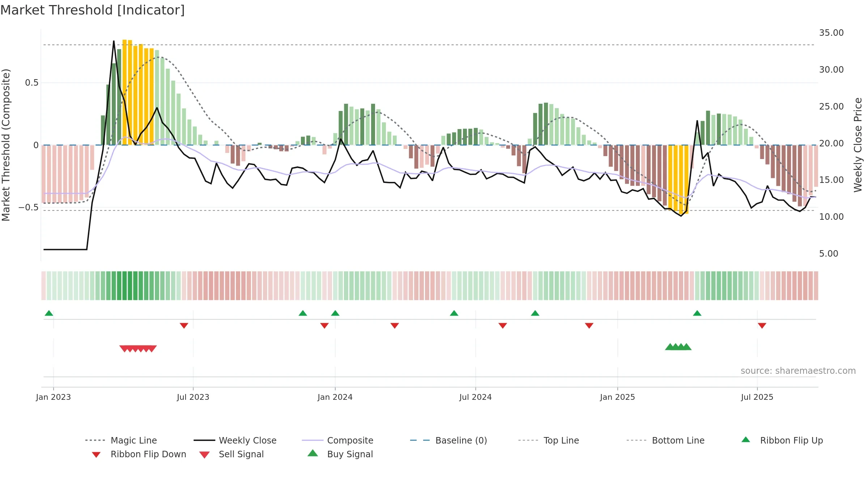Image resolution: width=868 pixels, height=488 pixels.
Task: Toggle the Baseline (0) legend entry
Action: (x=448, y=440)
